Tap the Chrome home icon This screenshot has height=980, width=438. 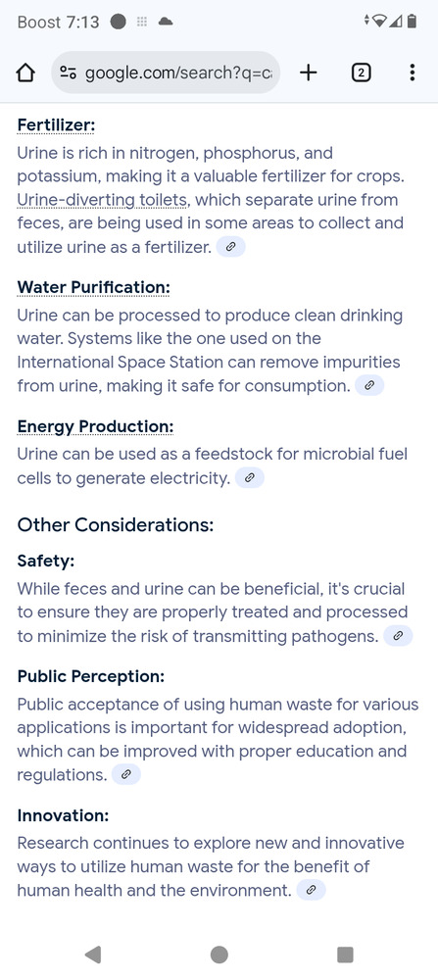tap(24, 73)
